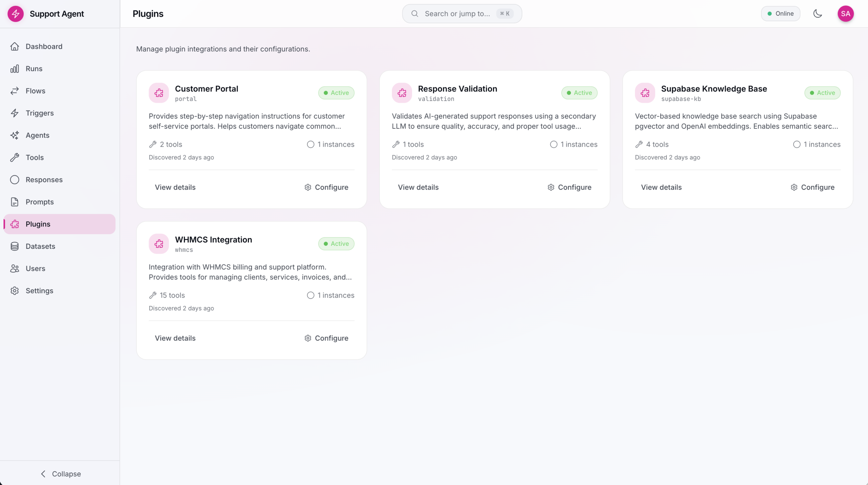Click Active badge on WHMCS Integration
The height and width of the screenshot is (485, 868).
[336, 244]
